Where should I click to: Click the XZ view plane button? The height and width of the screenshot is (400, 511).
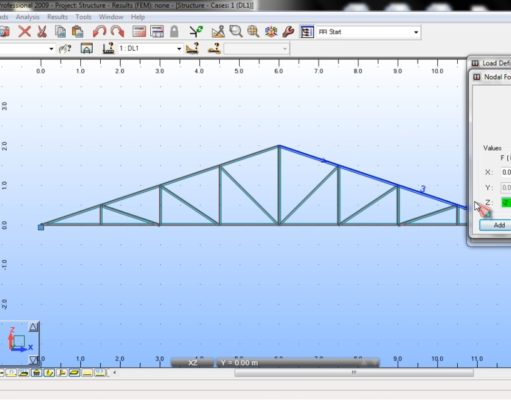pos(192,363)
